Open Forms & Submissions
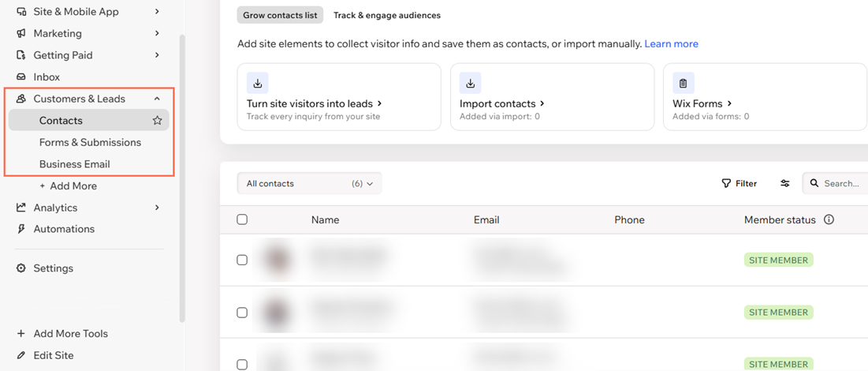 tap(90, 143)
